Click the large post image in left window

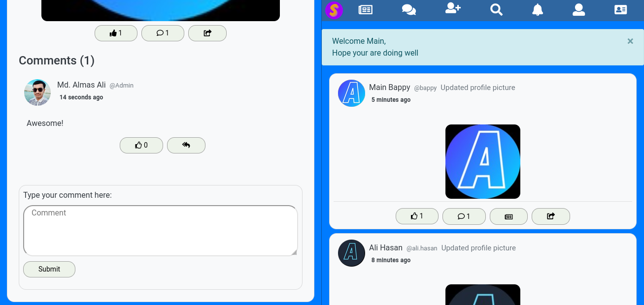click(x=161, y=10)
